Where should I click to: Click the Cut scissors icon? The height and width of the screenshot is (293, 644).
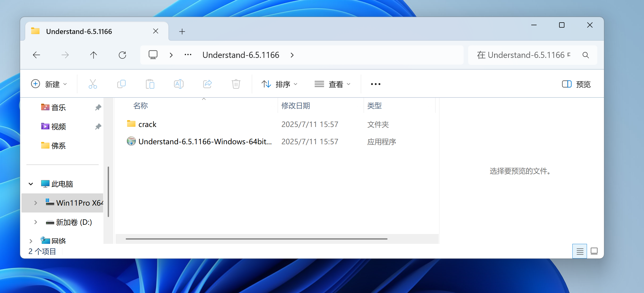(x=93, y=84)
